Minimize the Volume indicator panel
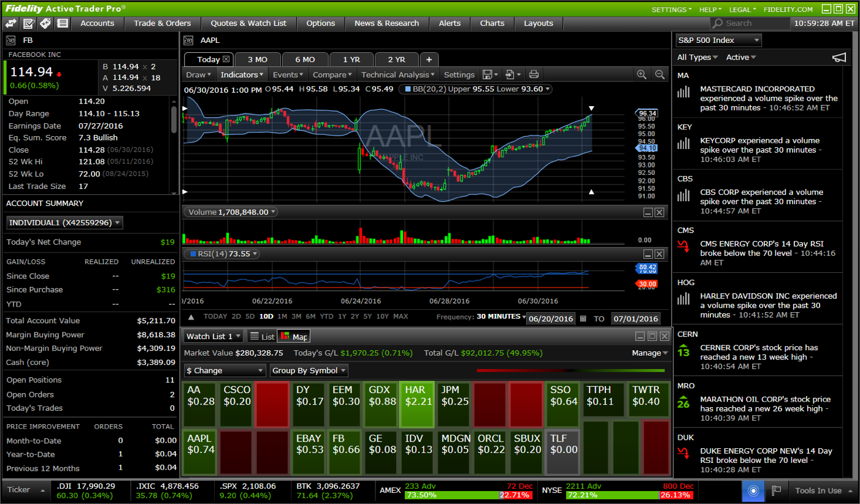 click(x=648, y=212)
